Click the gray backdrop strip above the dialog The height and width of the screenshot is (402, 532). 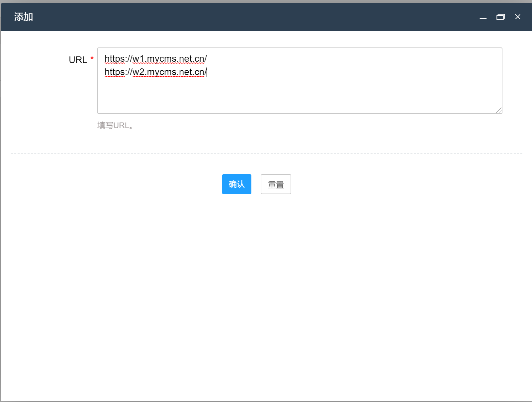[266, 1]
